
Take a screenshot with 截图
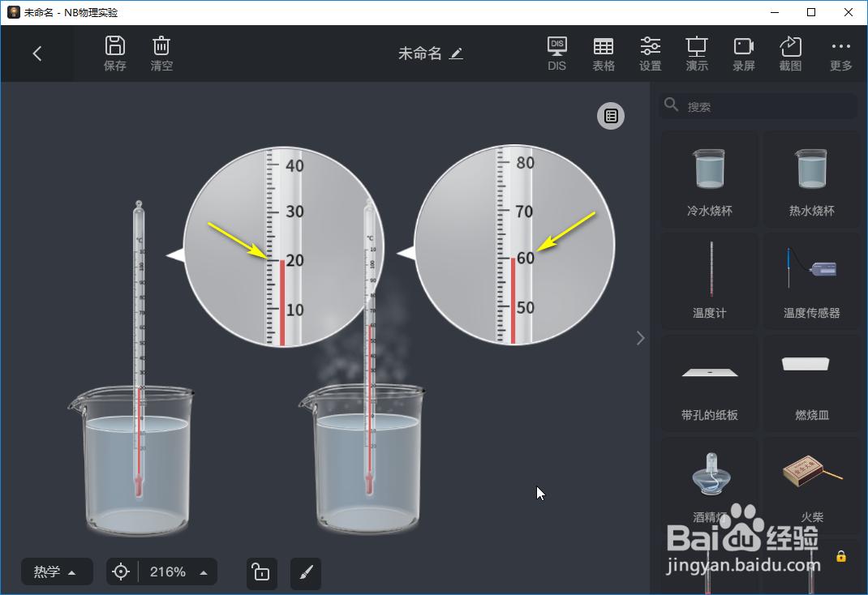click(790, 54)
